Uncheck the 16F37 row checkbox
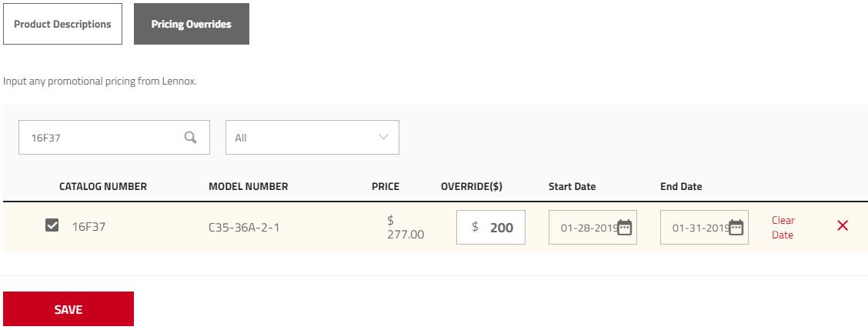The image size is (868, 330). (52, 225)
